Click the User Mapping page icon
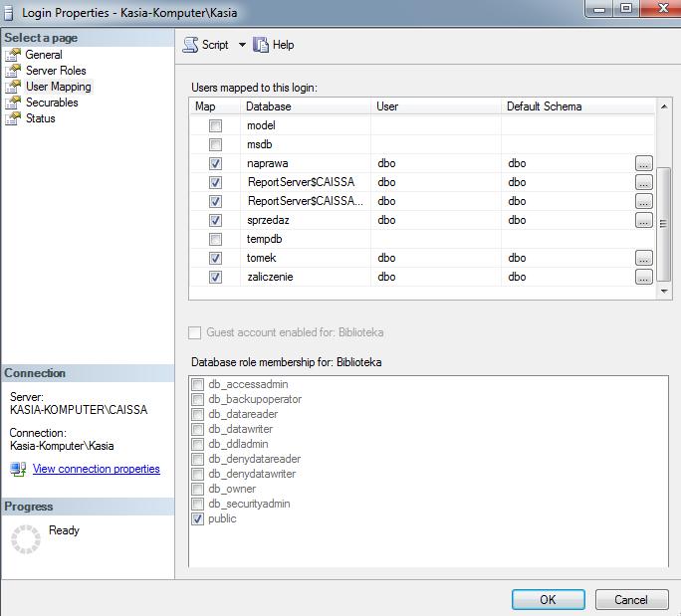Viewport: 681px width, 616px height. click(x=13, y=87)
